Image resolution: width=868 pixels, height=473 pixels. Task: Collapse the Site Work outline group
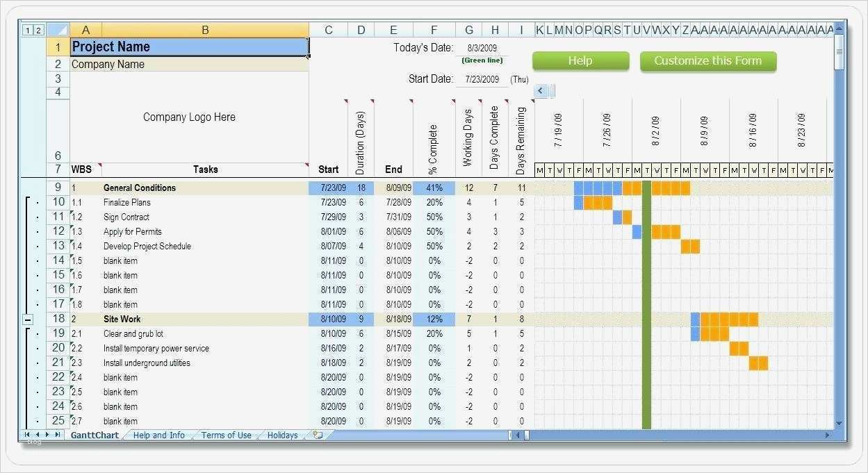click(x=28, y=320)
